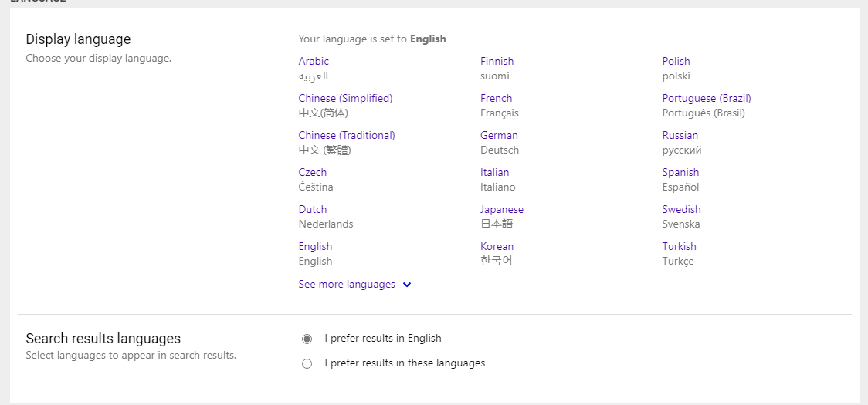Set display language to Czech

point(312,173)
